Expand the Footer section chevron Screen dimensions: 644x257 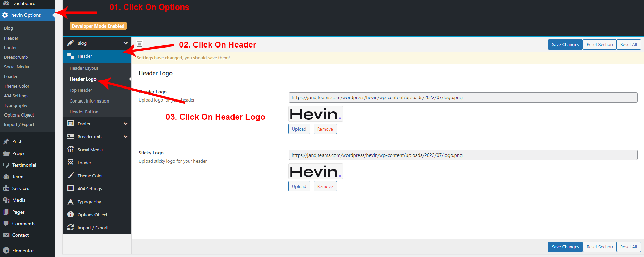pyautogui.click(x=126, y=124)
